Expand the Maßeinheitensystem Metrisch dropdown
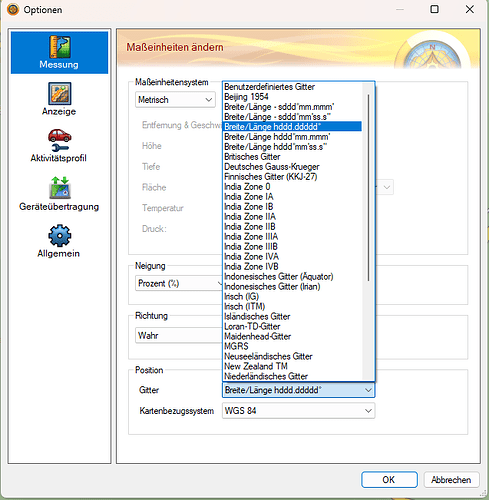The width and height of the screenshot is (489, 500). click(175, 100)
